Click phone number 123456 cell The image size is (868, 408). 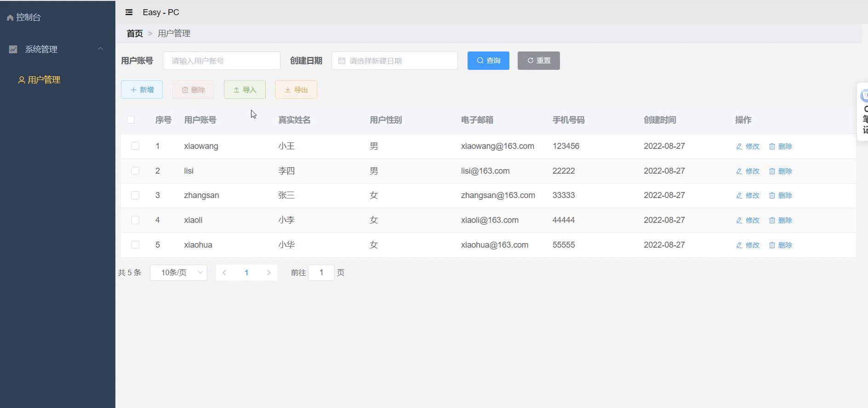click(x=566, y=146)
